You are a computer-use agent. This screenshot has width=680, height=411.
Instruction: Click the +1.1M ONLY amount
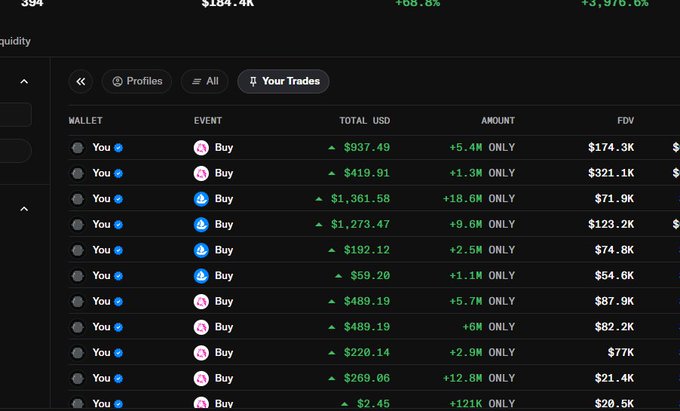(x=482, y=276)
